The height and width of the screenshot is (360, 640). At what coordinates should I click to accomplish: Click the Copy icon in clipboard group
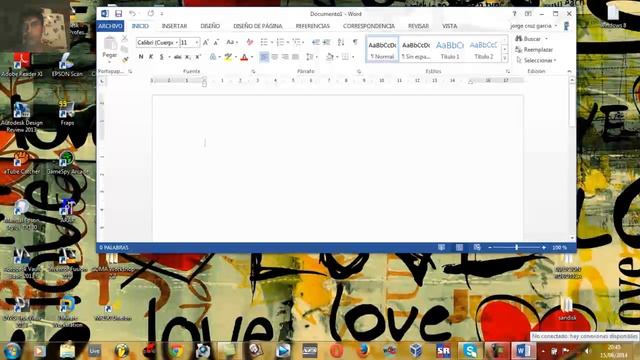pos(124,49)
